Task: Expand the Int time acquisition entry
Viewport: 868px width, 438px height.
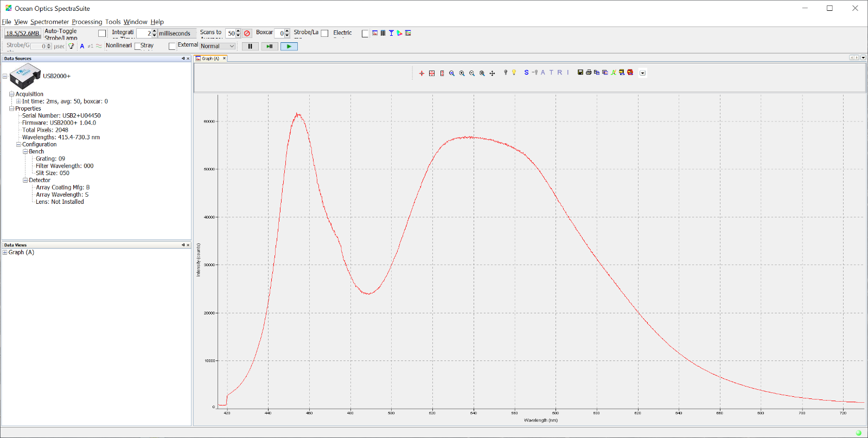Action: pyautogui.click(x=18, y=101)
